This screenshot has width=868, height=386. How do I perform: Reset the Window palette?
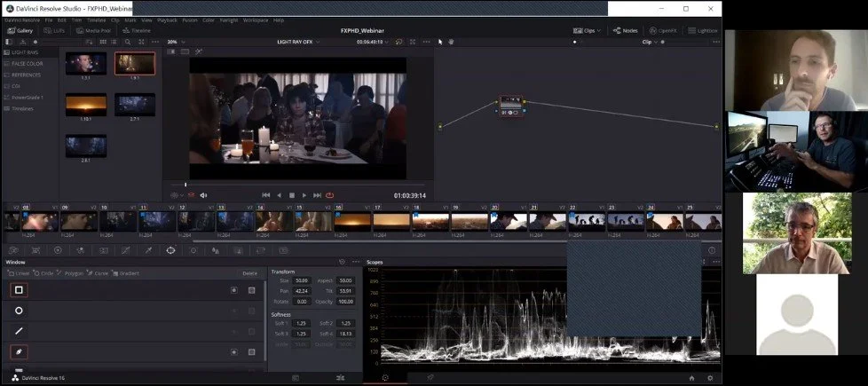pos(342,262)
